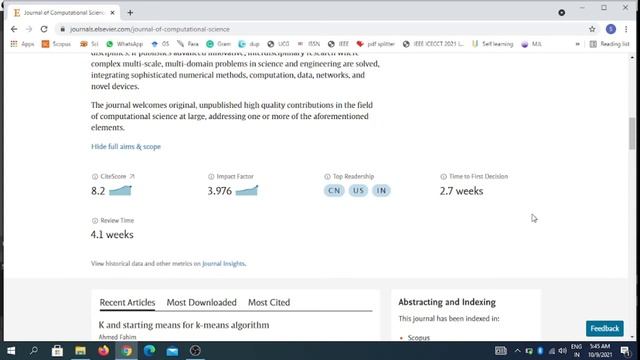Launch Firefox from the taskbar

[x=103, y=351]
